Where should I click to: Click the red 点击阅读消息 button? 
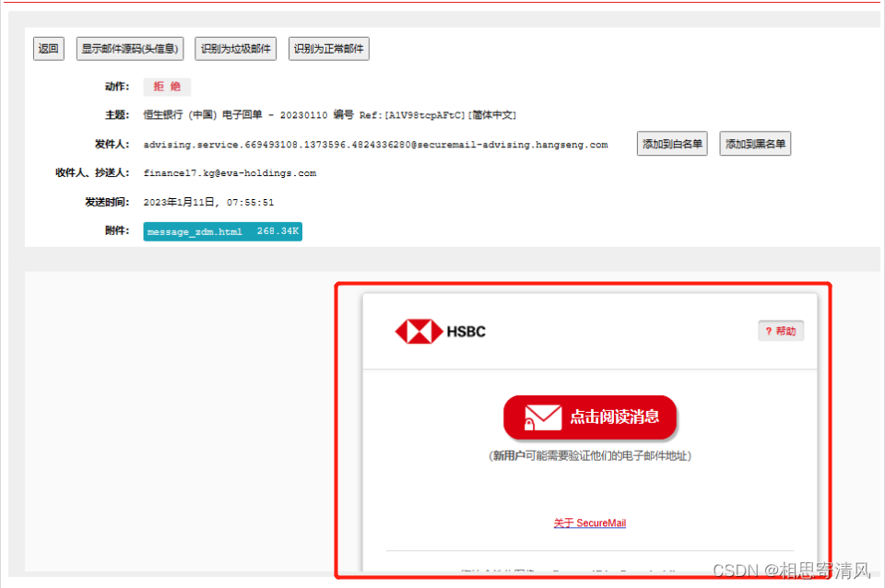(x=590, y=417)
